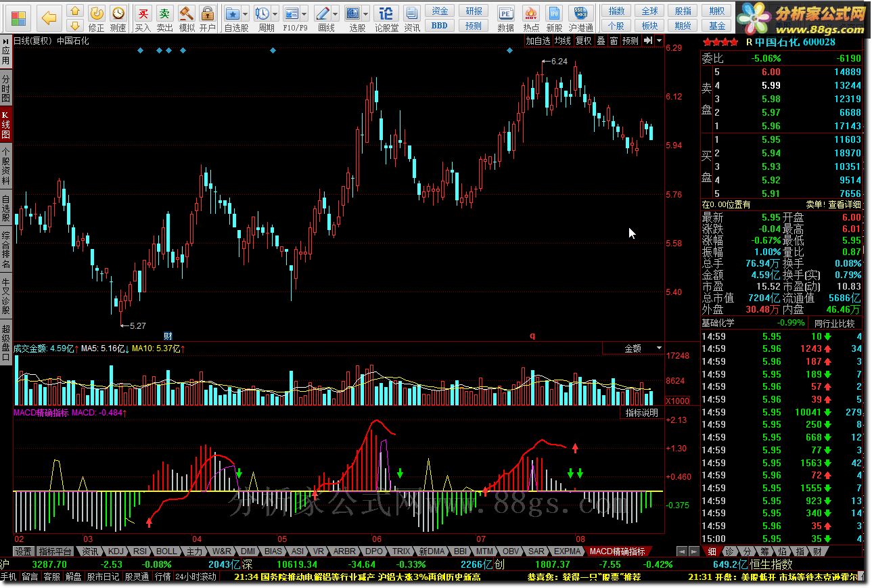This screenshot has height=588, width=872.
Task: Expand the 选股 dropdown arrow
Action: [x=365, y=14]
